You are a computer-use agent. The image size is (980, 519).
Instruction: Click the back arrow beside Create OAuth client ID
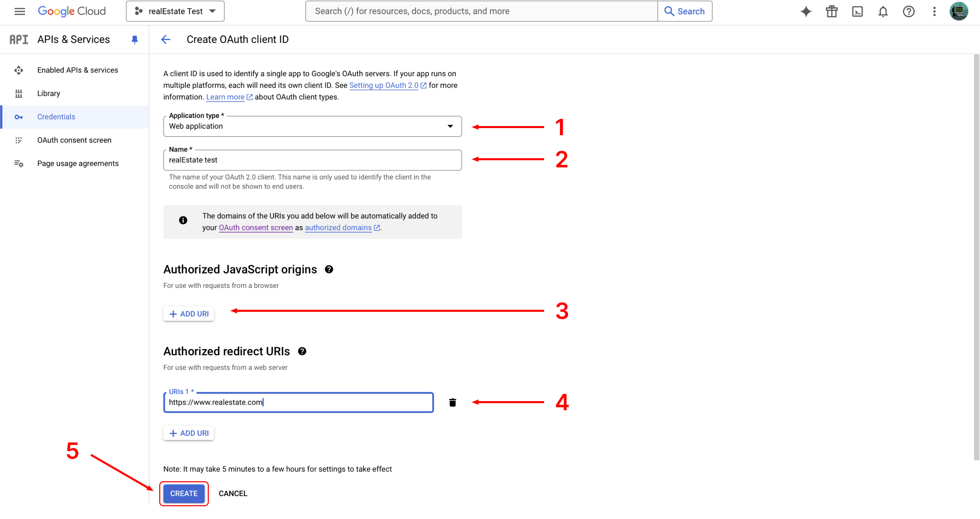coord(166,39)
